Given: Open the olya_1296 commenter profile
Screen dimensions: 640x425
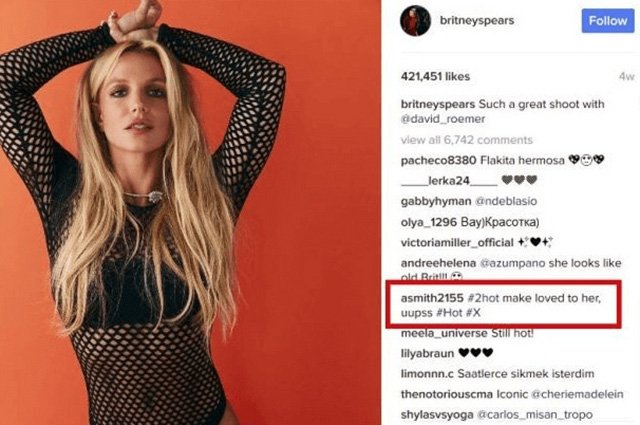Looking at the screenshot, I should (429, 222).
